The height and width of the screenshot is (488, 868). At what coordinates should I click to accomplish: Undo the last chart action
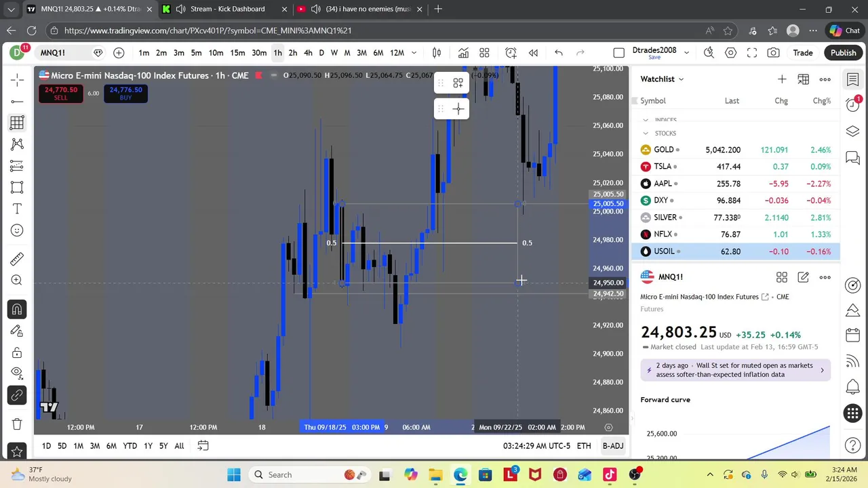coord(558,53)
